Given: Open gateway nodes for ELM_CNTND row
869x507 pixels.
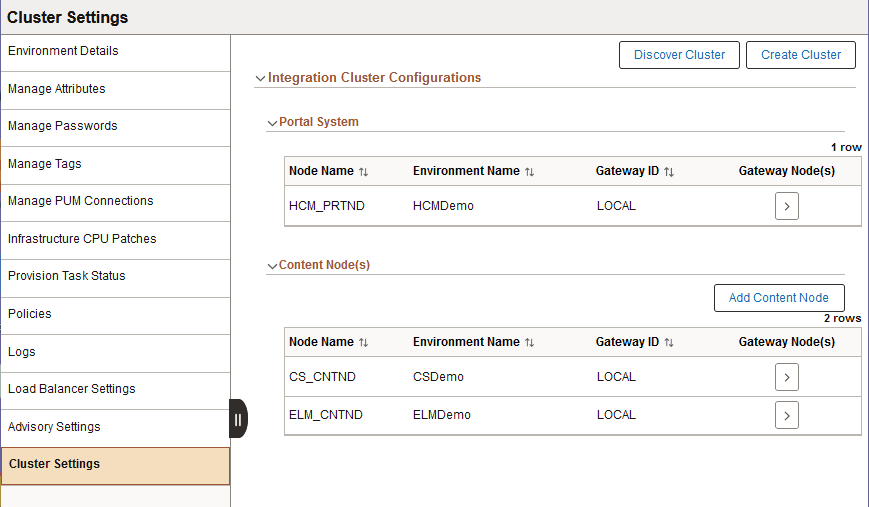Looking at the screenshot, I should tap(786, 416).
